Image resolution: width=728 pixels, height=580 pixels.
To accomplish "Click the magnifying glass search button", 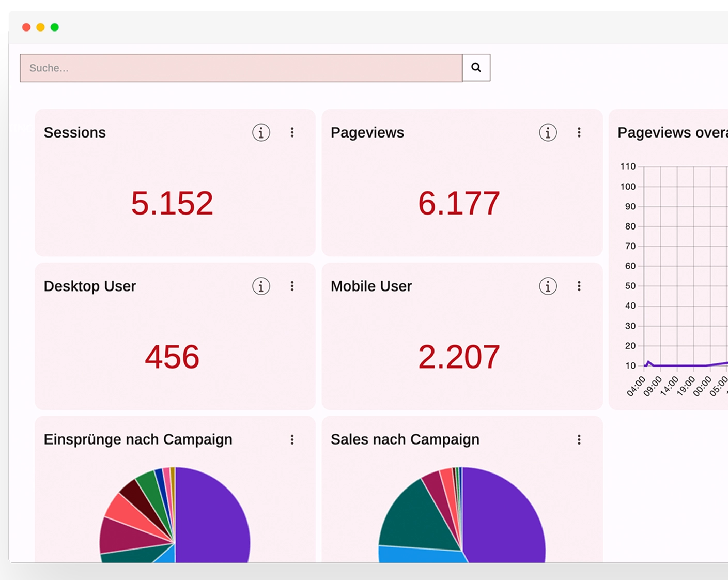I will tap(476, 68).
